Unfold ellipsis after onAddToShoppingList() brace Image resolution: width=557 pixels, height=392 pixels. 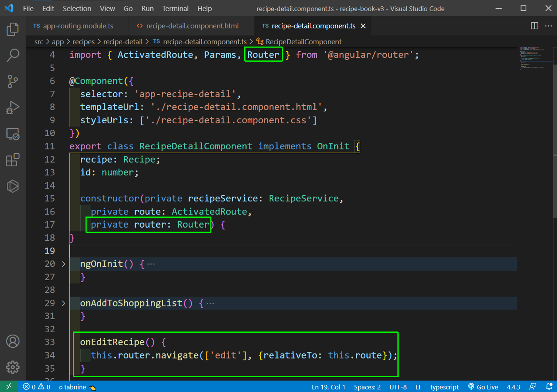point(210,303)
